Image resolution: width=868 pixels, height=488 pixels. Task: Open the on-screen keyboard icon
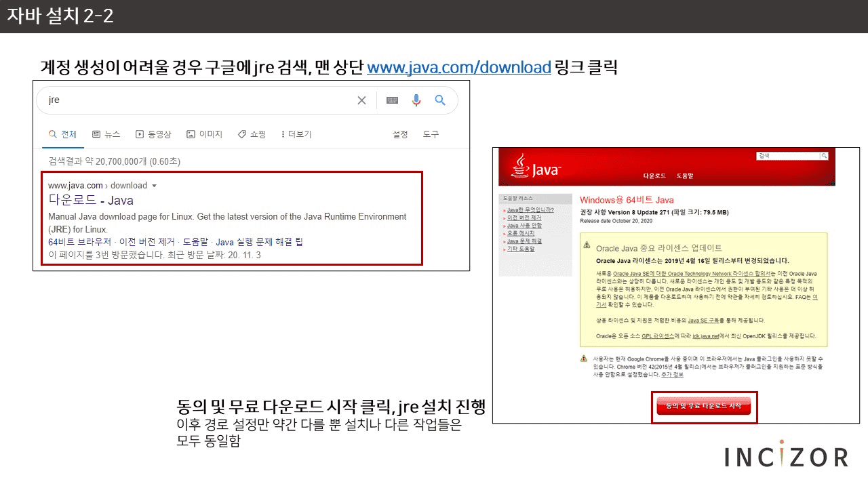(392, 100)
